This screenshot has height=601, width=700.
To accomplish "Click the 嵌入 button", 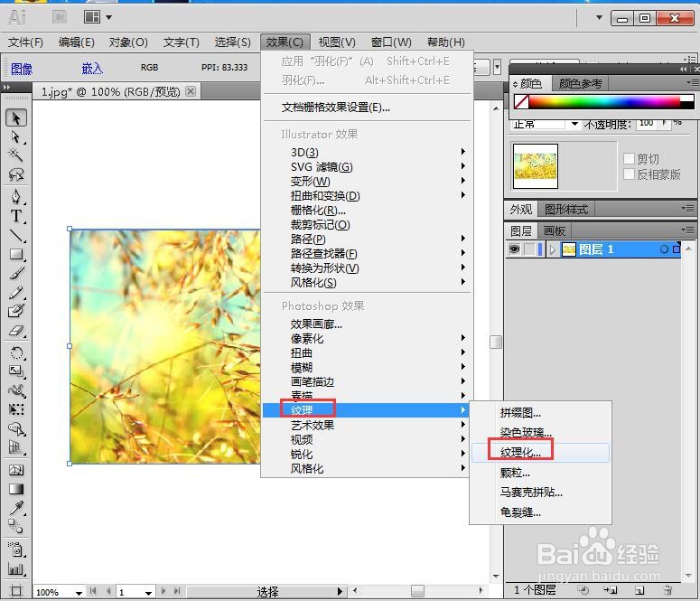I will (92, 68).
